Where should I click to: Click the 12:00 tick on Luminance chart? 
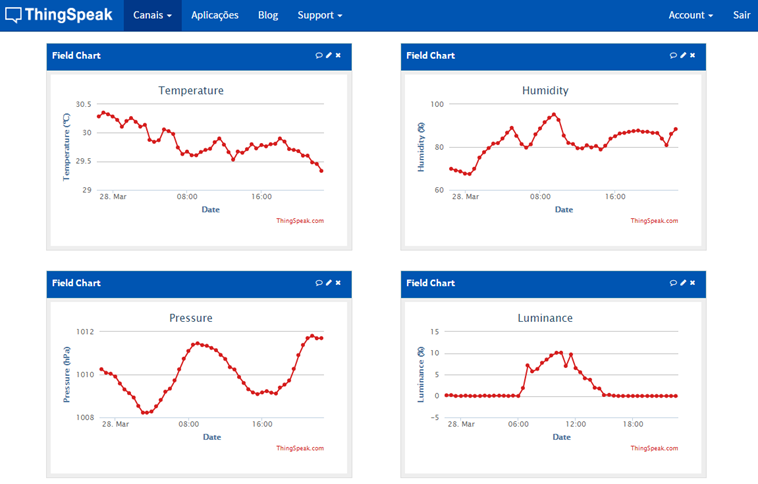(x=575, y=424)
